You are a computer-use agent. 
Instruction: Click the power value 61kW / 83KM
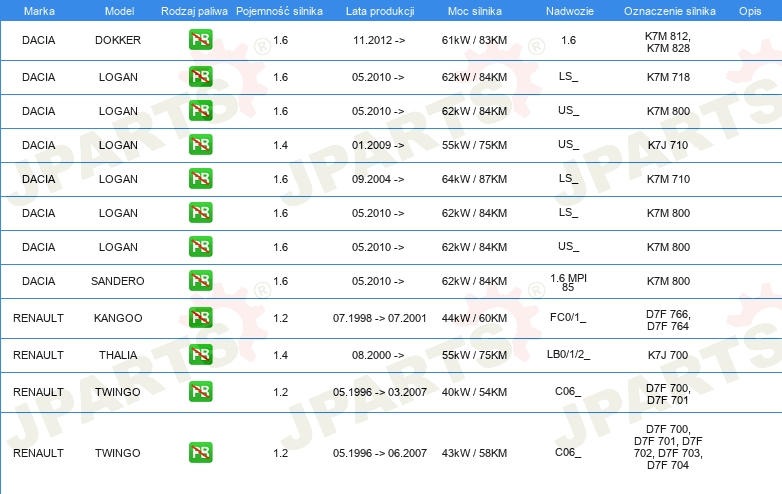tap(474, 40)
